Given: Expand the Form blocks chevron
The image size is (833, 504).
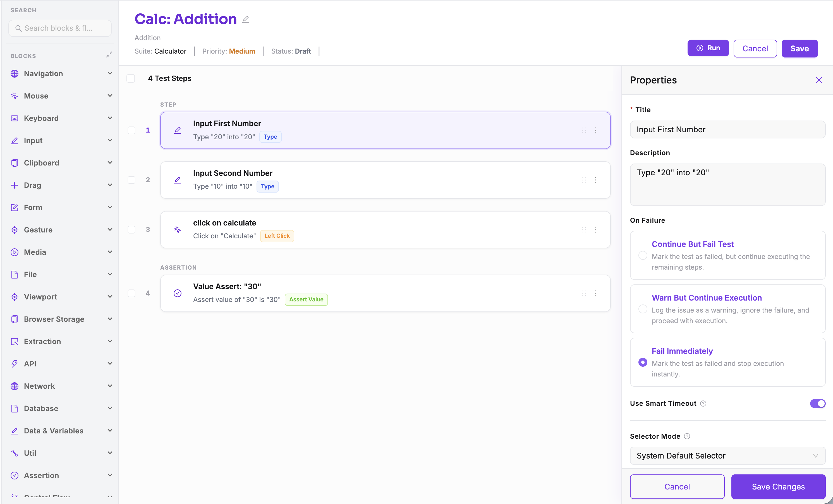Looking at the screenshot, I should [x=110, y=207].
